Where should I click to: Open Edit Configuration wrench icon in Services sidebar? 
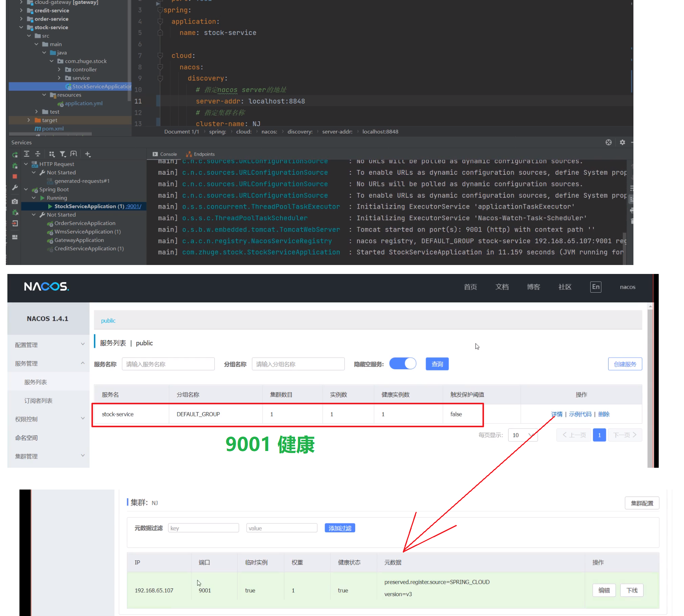click(15, 188)
